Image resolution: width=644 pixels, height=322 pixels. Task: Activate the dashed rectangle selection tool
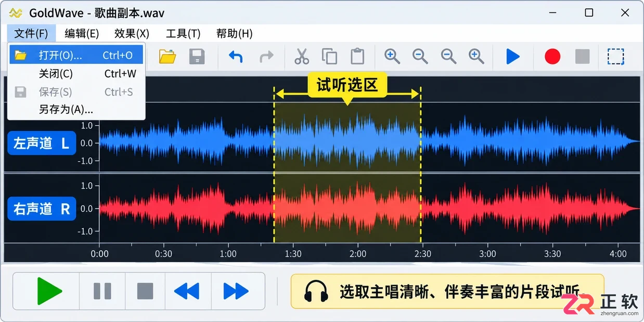coord(616,56)
